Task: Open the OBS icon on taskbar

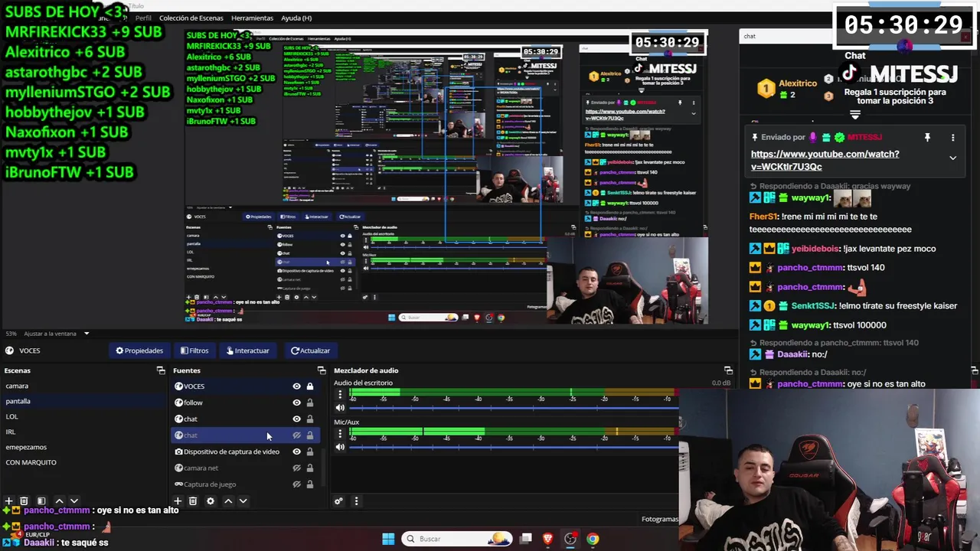Action: point(570,539)
